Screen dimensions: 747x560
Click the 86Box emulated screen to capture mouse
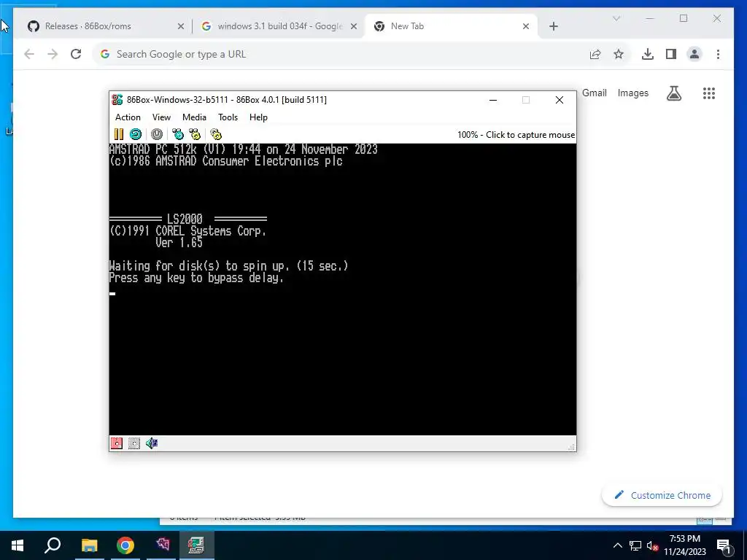tap(343, 289)
